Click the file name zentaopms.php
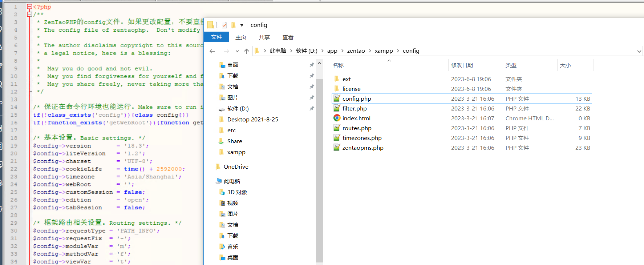Viewport: 644px width, 265px height. click(363, 148)
